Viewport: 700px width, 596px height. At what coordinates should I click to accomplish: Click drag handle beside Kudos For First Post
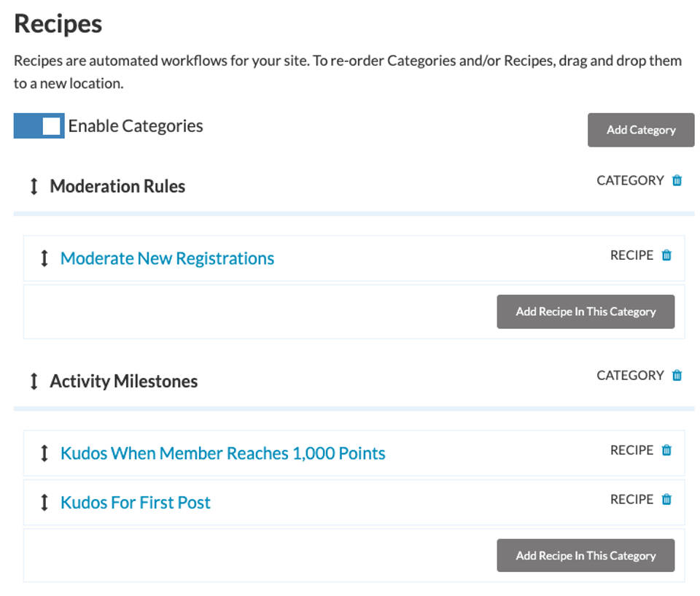(x=44, y=503)
